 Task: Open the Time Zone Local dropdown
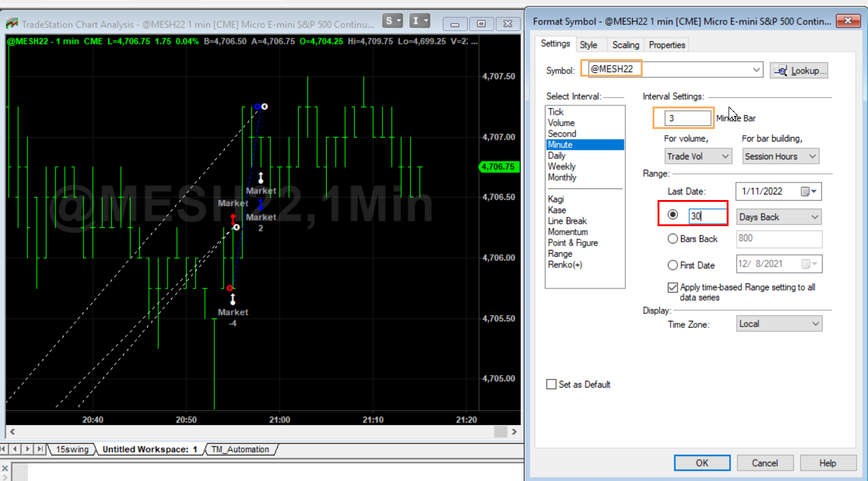pyautogui.click(x=779, y=324)
